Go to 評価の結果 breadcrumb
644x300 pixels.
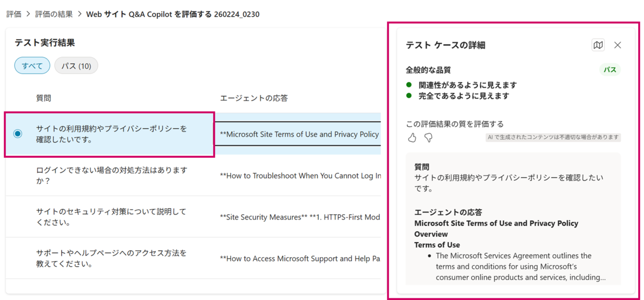click(x=54, y=14)
